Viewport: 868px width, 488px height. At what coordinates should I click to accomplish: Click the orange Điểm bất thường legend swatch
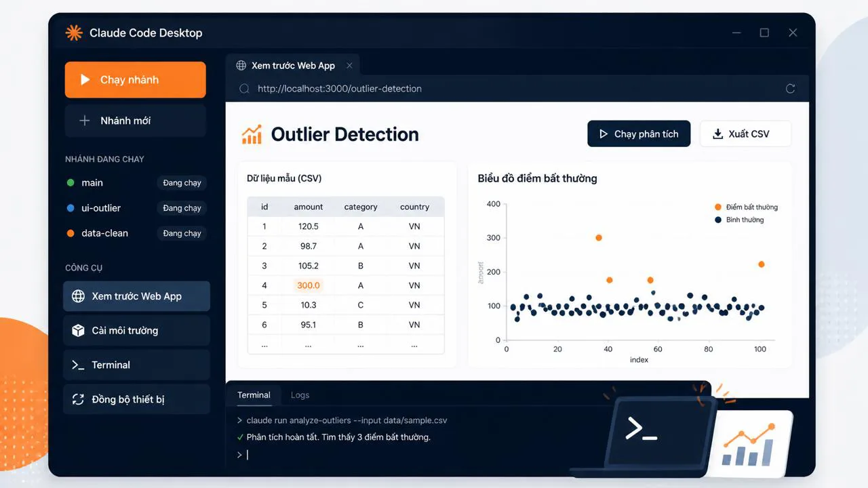(718, 207)
